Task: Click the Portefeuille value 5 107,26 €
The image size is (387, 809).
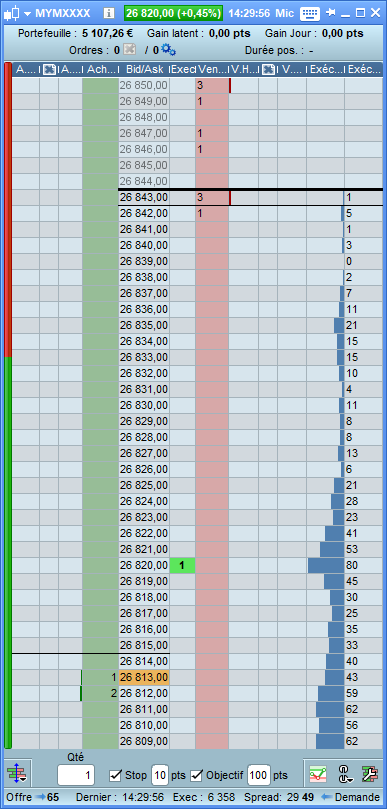Action: tap(107, 34)
